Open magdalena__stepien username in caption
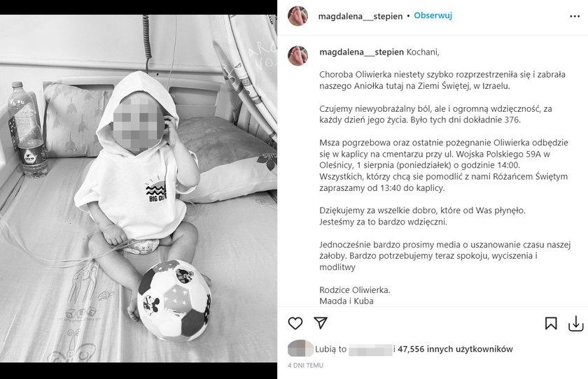Viewport: 588px width, 379px height. (361, 52)
